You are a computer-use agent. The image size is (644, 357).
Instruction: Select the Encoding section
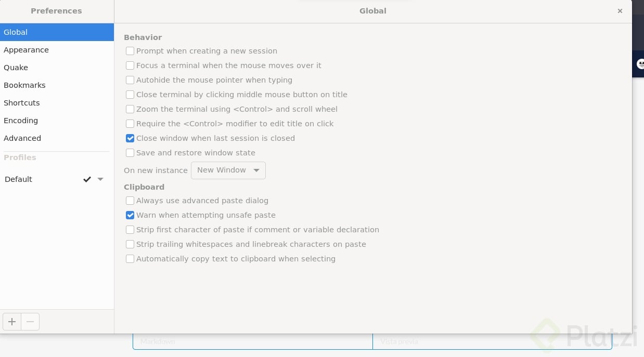21,121
